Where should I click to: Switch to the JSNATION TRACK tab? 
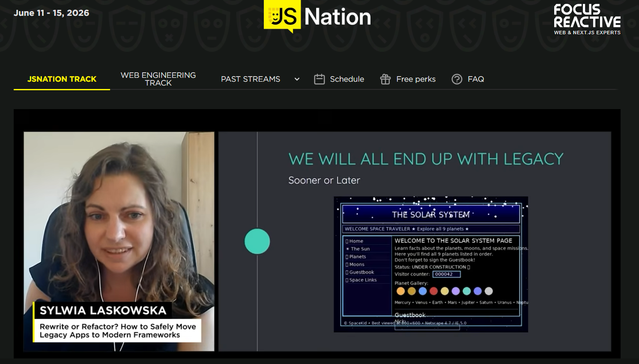click(62, 79)
